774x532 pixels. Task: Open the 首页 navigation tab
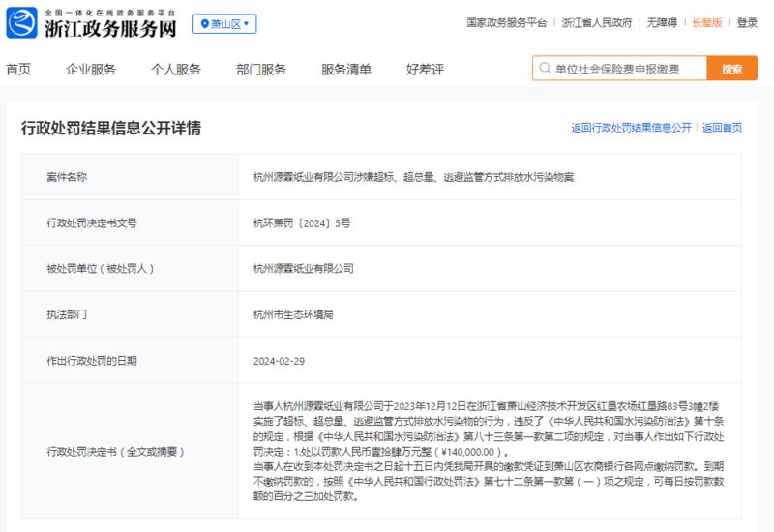[x=18, y=70]
